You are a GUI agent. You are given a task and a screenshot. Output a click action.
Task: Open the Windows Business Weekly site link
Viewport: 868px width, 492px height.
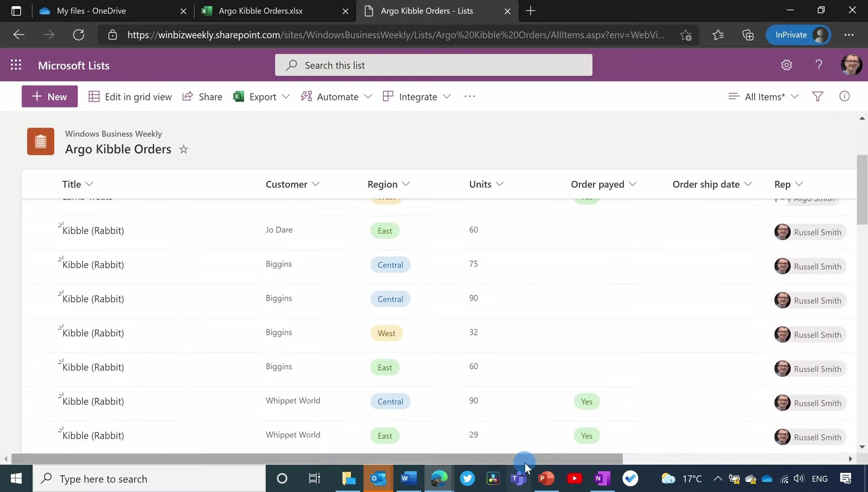click(x=113, y=134)
